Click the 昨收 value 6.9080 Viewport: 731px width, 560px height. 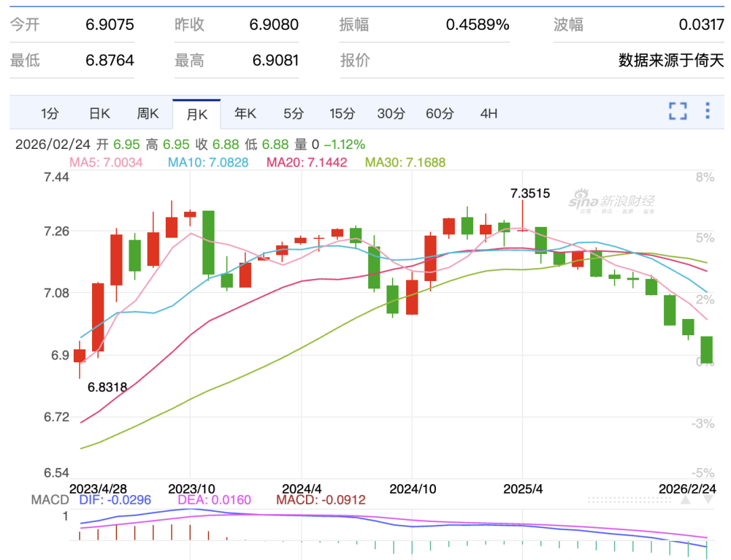point(274,24)
